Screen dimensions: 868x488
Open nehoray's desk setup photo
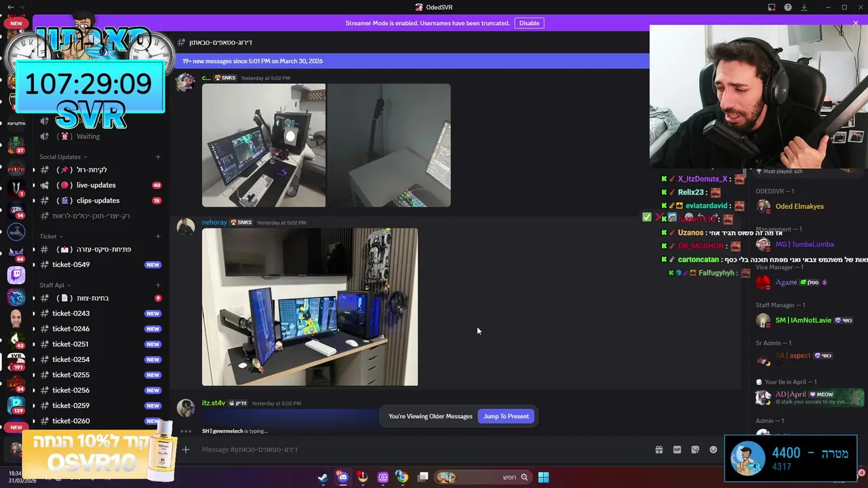[310, 307]
